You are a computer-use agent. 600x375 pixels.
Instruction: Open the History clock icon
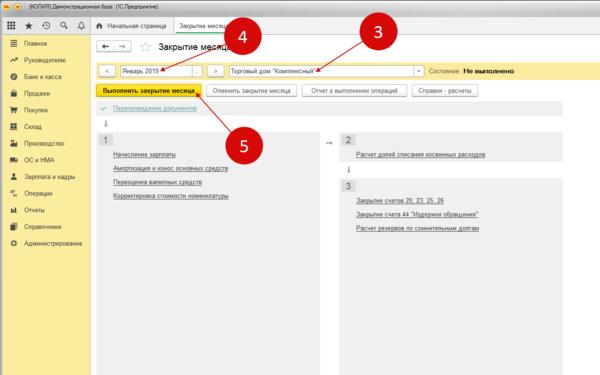pyautogui.click(x=46, y=26)
